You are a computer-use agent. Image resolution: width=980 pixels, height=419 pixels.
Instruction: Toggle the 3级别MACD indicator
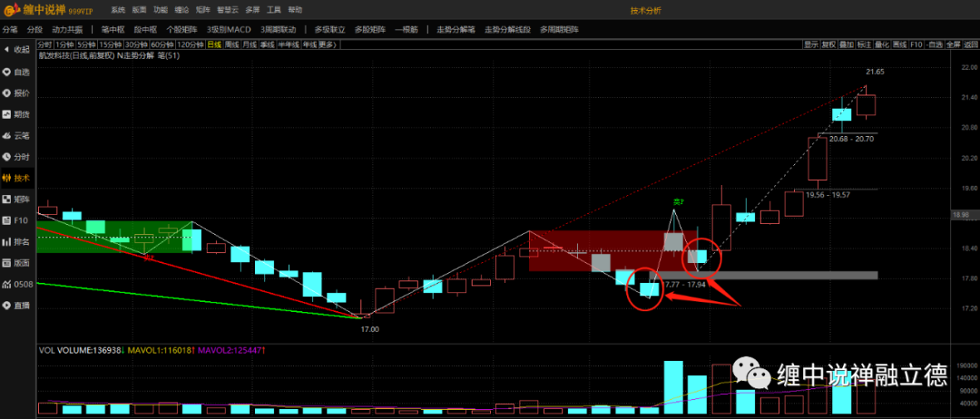point(229,29)
